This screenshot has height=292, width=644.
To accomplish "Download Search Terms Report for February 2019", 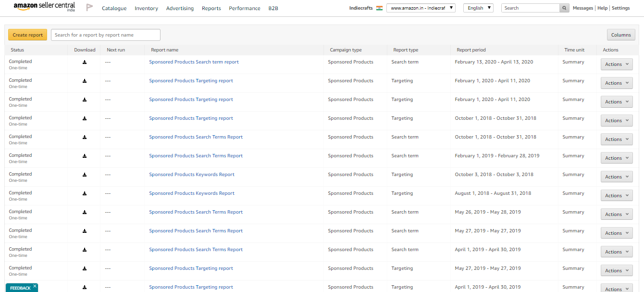I will pyautogui.click(x=85, y=156).
